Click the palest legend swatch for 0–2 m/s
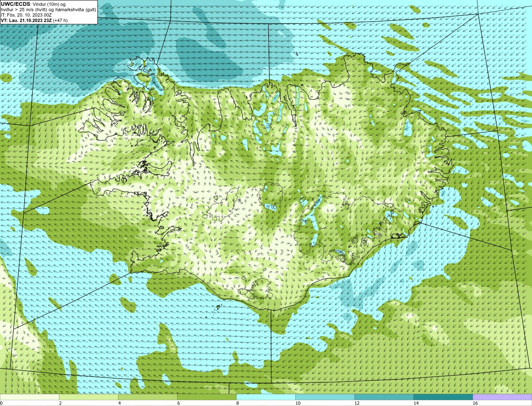The width and height of the screenshot is (532, 406). click(30, 397)
